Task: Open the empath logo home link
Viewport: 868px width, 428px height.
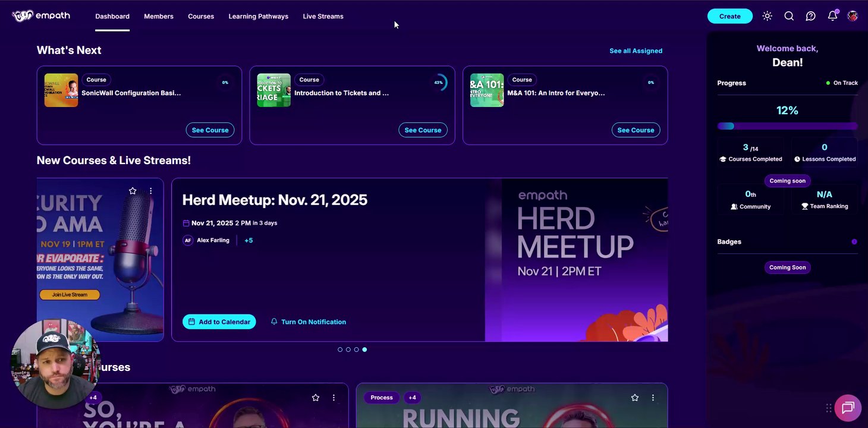Action: (41, 16)
